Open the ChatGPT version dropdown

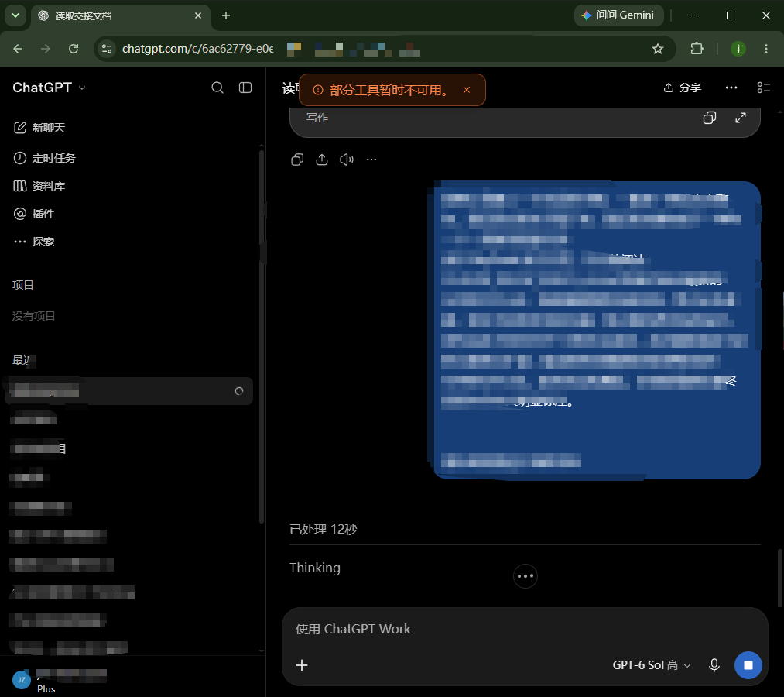(49, 88)
